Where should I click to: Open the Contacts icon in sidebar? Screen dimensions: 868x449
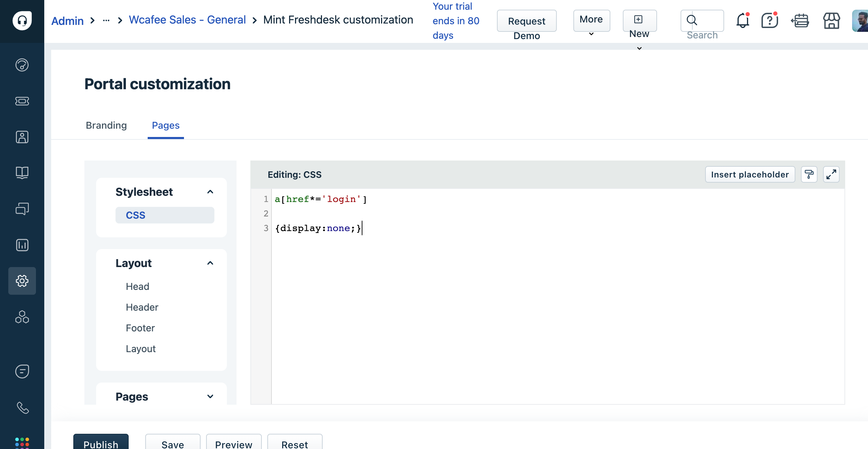click(22, 137)
